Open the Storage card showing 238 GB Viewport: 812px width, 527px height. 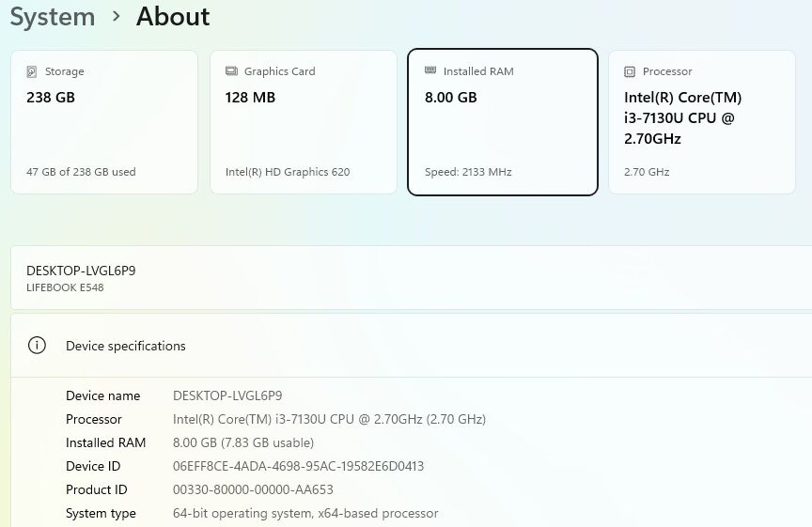[104, 122]
